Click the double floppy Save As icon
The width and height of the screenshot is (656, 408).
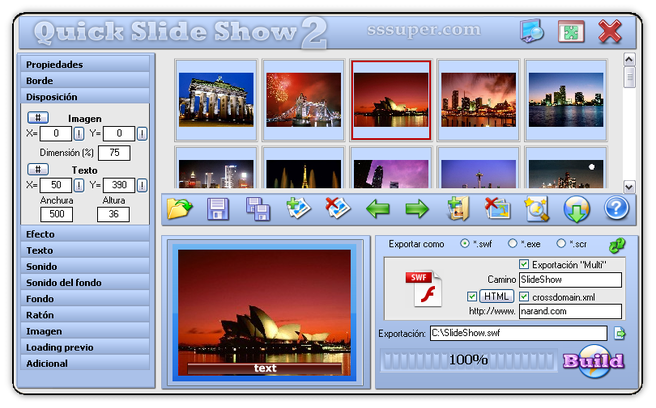click(257, 208)
